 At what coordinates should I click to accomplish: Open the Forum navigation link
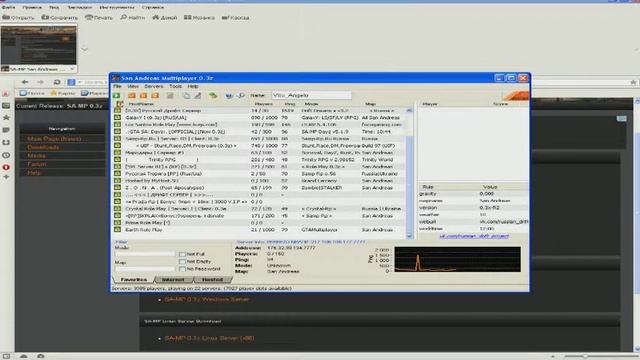[x=37, y=164]
